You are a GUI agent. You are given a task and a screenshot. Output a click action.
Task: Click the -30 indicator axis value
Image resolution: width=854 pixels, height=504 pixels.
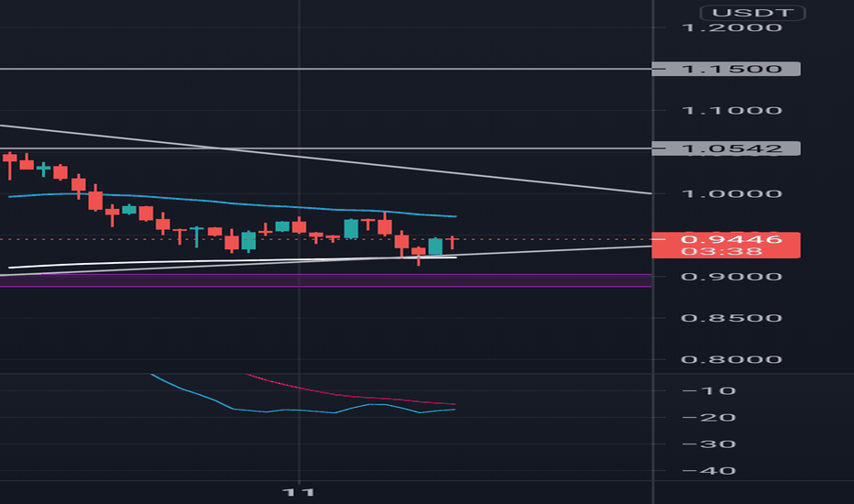pos(708,444)
